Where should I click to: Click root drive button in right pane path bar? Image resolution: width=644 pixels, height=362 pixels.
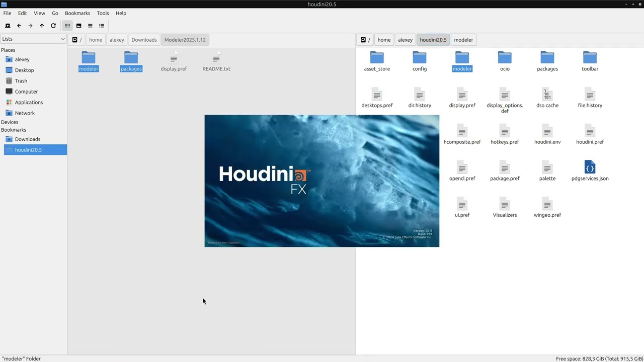(365, 40)
